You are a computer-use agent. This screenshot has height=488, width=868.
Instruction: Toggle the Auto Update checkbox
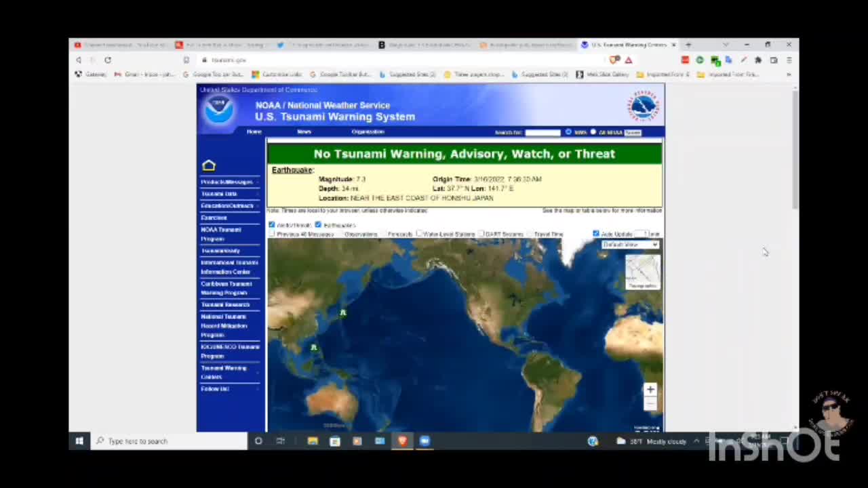click(596, 234)
